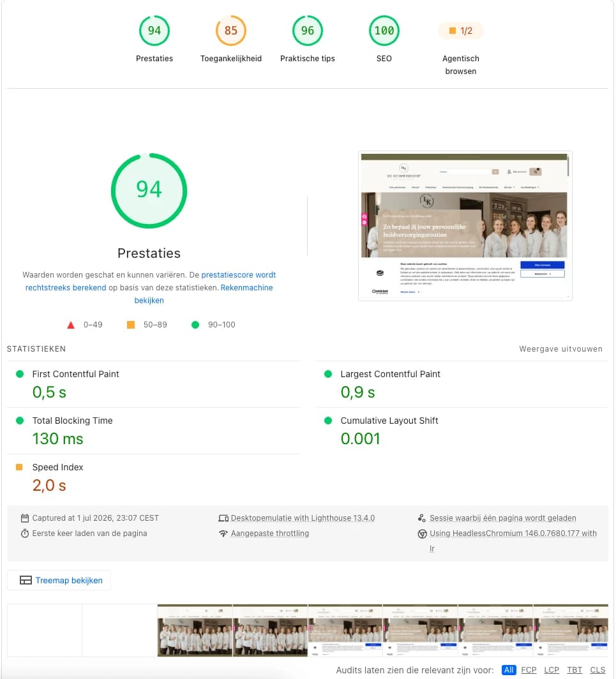Click the green dot beside Cumulative Layout Shift
This screenshot has height=679, width=616.
(x=328, y=421)
